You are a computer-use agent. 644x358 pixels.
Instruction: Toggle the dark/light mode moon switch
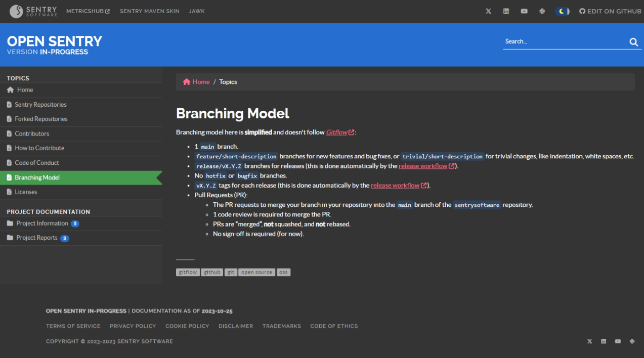click(562, 11)
